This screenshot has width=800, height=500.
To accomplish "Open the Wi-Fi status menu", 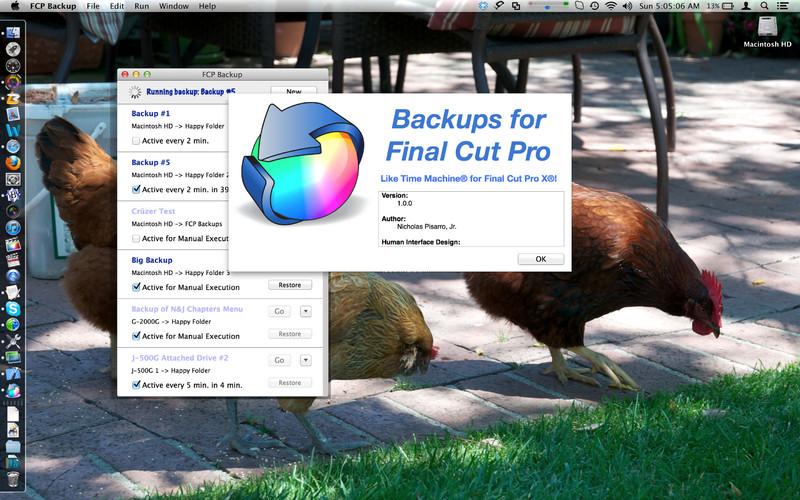I will [x=611, y=6].
